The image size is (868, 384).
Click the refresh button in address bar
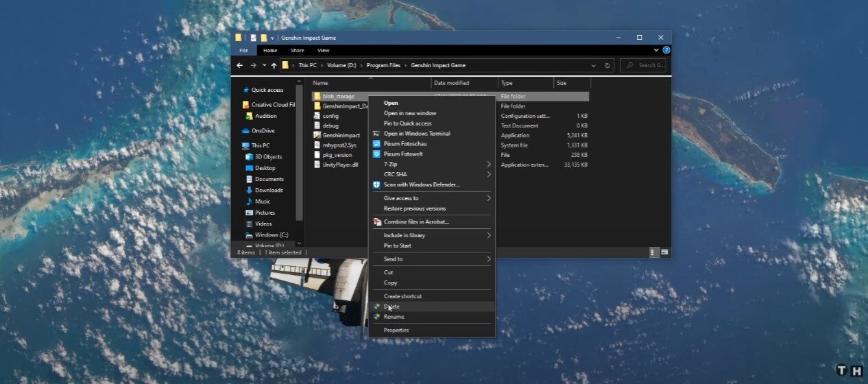607,66
